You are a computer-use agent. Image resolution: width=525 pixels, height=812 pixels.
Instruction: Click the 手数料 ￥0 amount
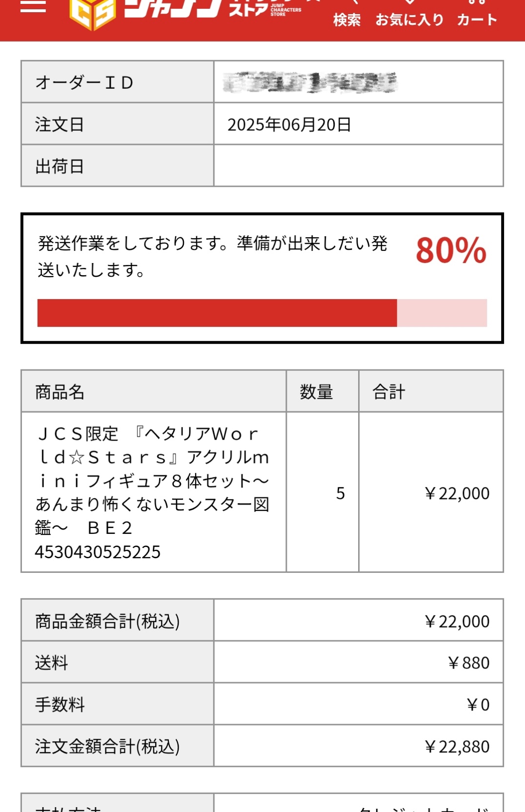pos(478,705)
